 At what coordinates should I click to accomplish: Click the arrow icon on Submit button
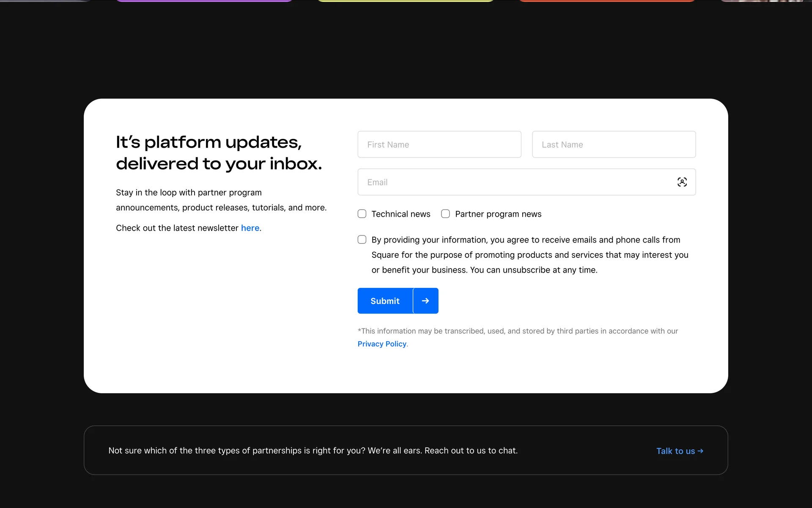pyautogui.click(x=425, y=301)
